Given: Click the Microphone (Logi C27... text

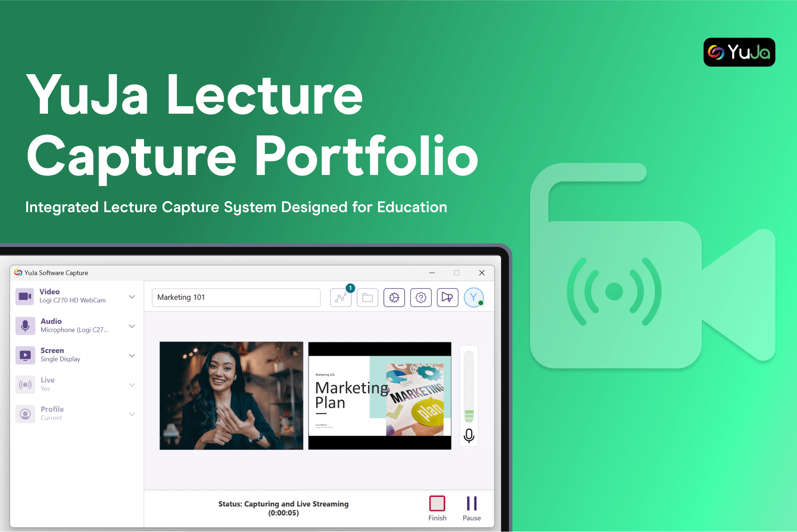Looking at the screenshot, I should pyautogui.click(x=74, y=330).
